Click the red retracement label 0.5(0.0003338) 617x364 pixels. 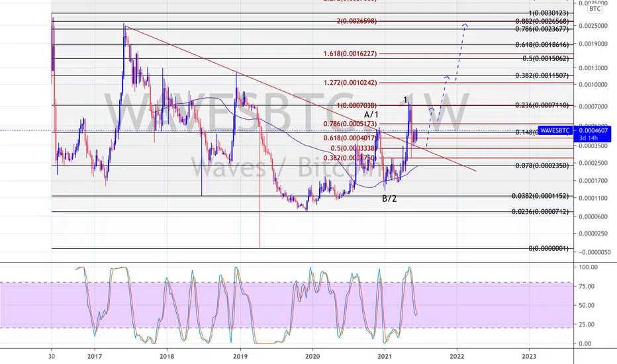click(353, 148)
